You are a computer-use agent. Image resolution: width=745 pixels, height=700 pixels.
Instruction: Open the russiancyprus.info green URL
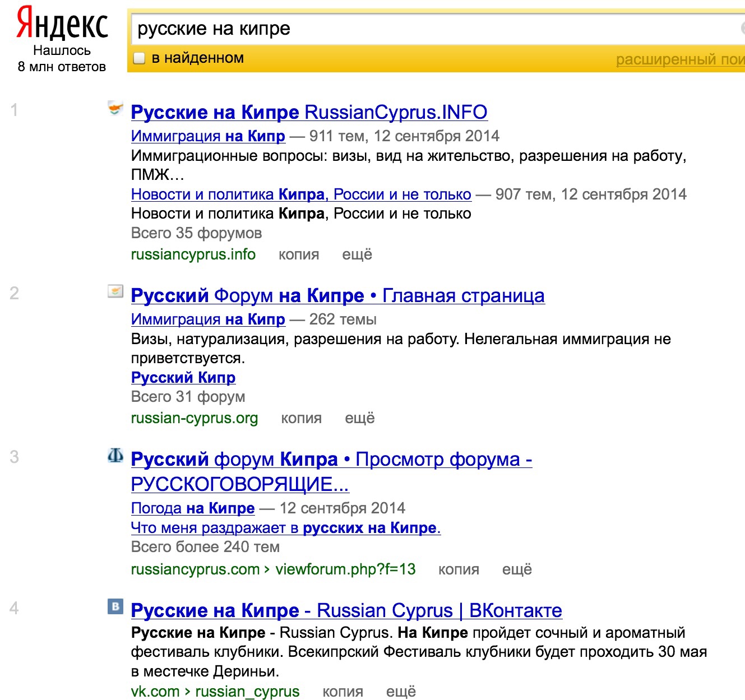coord(193,254)
